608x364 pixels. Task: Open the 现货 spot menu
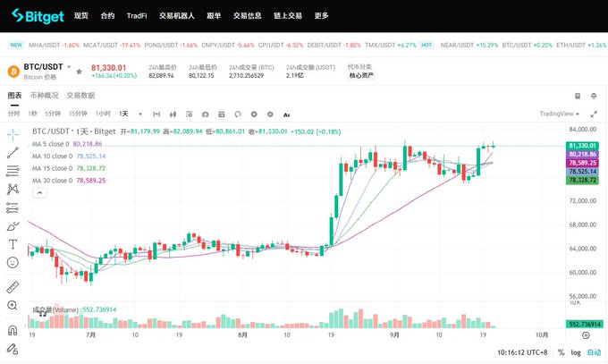pos(81,15)
